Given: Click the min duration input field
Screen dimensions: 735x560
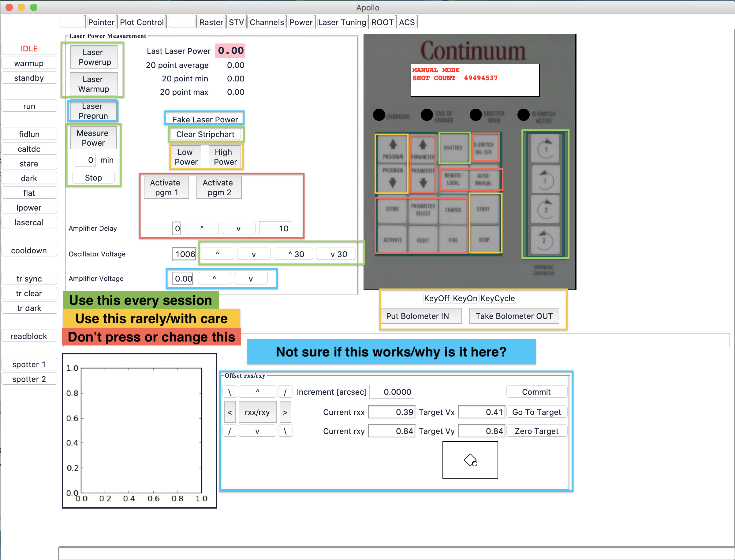Looking at the screenshot, I should 85,160.
